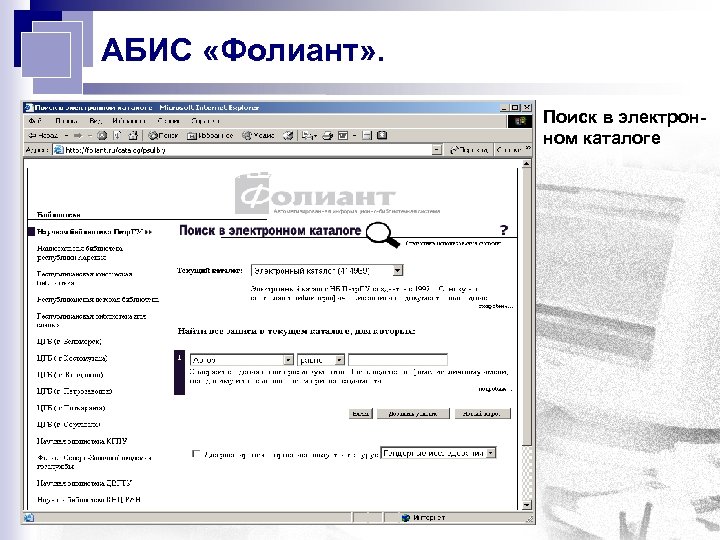Click the Home page toolbar icon
The width and height of the screenshot is (720, 540).
(133, 135)
